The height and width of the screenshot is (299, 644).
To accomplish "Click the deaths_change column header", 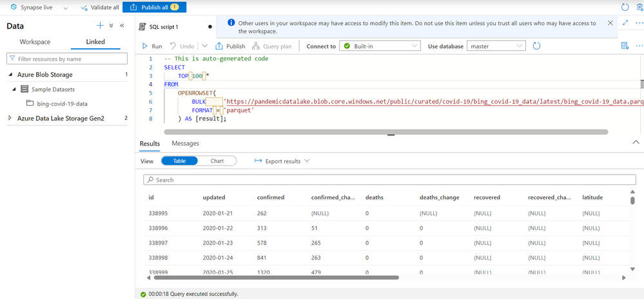I will coord(440,198).
